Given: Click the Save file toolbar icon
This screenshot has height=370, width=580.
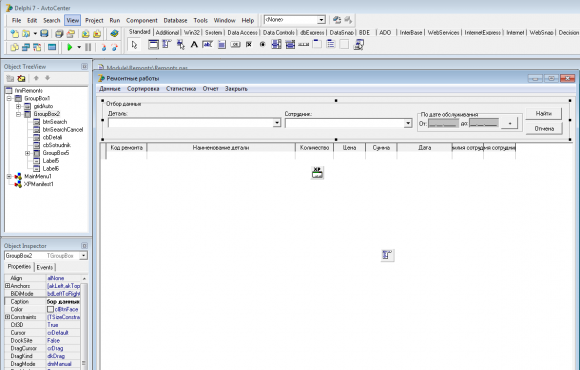Looking at the screenshot, I should (44, 34).
